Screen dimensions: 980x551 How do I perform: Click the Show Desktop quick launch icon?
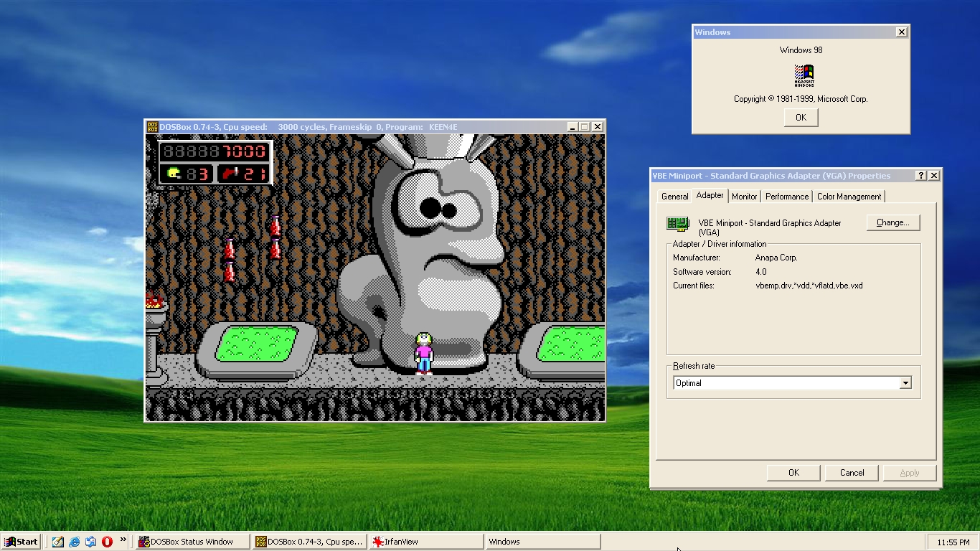coord(58,542)
